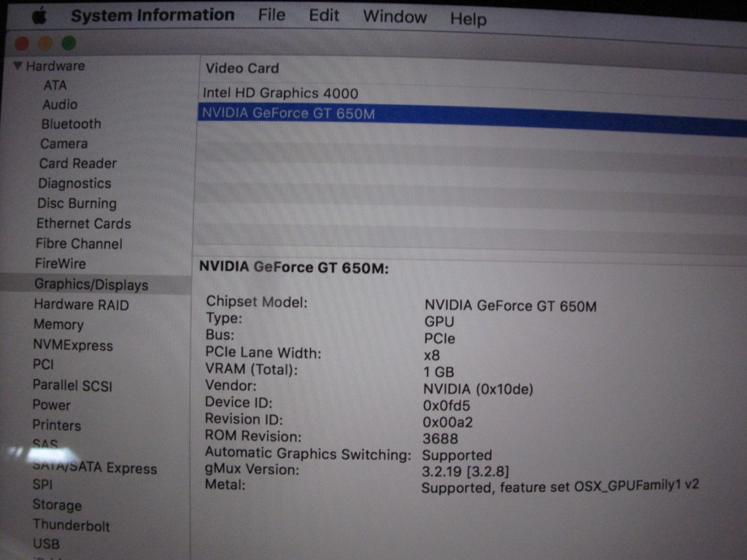Open the Apple menu
Screen dimensions: 747x560
coord(39,16)
